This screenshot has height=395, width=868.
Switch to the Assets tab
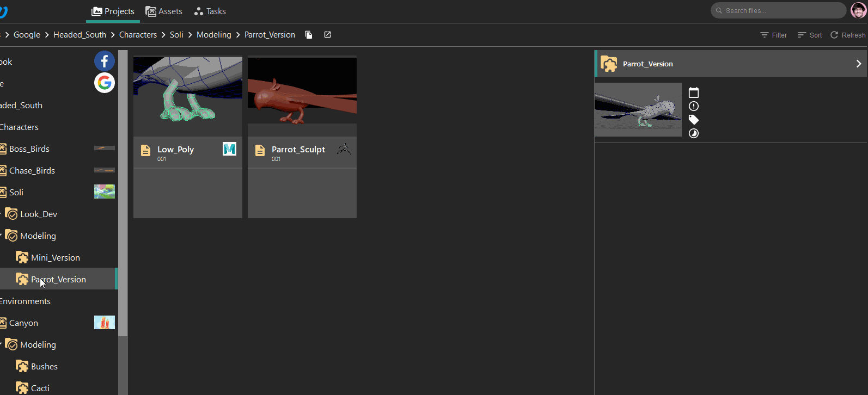pos(164,11)
